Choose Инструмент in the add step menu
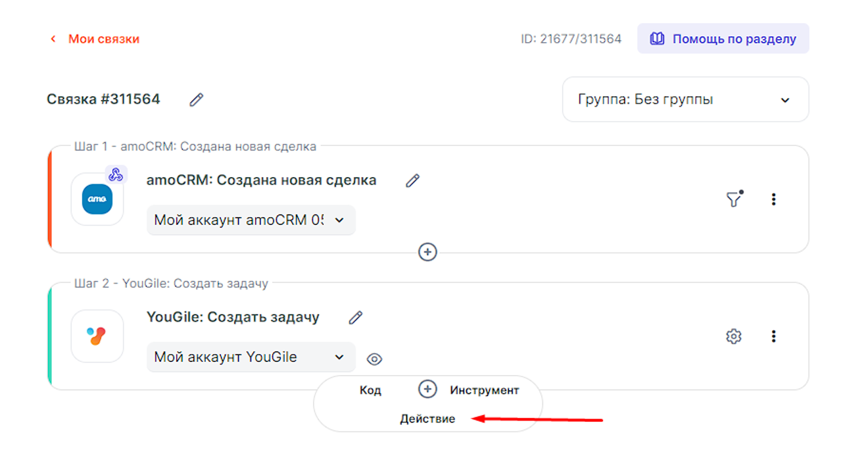The width and height of the screenshot is (868, 454). point(485,390)
